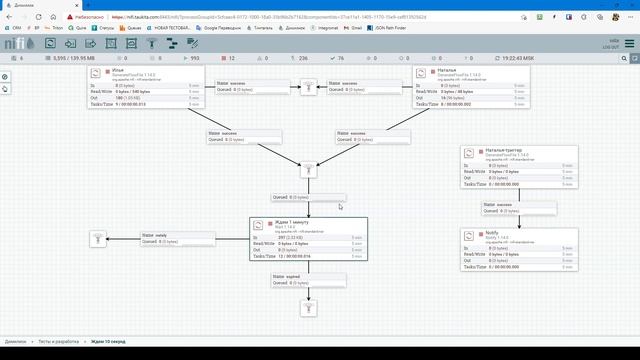Select the Input Port toolbar icon

(x=70, y=43)
